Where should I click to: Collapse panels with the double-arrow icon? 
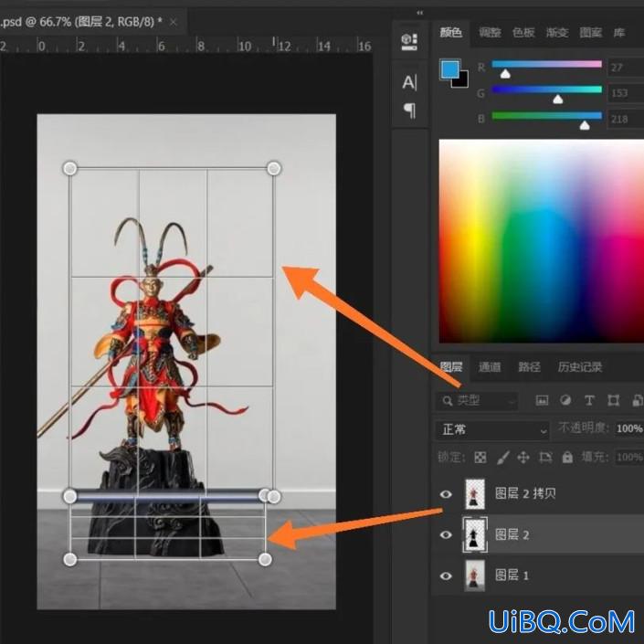[x=419, y=13]
